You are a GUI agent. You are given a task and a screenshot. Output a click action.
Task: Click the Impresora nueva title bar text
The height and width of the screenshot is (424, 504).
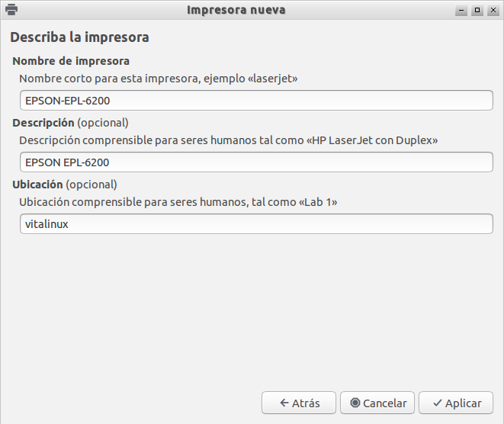pyautogui.click(x=236, y=10)
